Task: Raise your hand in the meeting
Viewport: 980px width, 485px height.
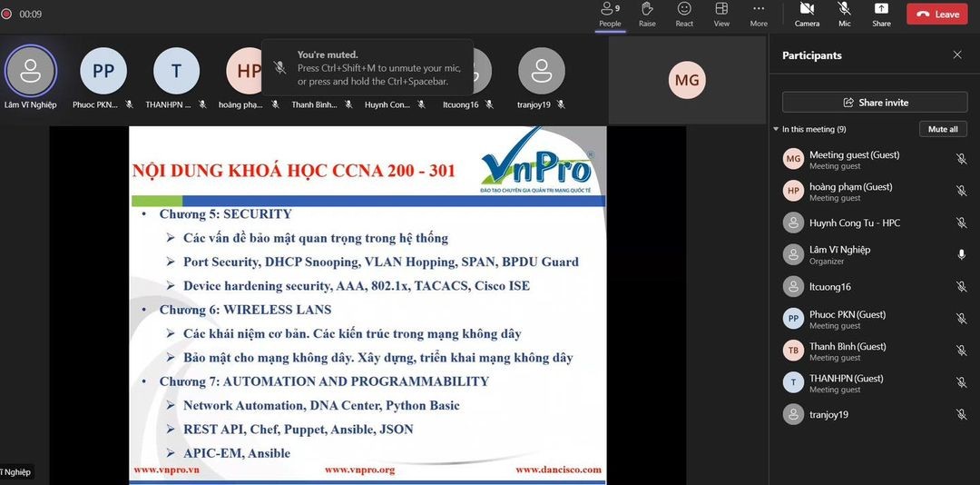Action: click(x=647, y=15)
